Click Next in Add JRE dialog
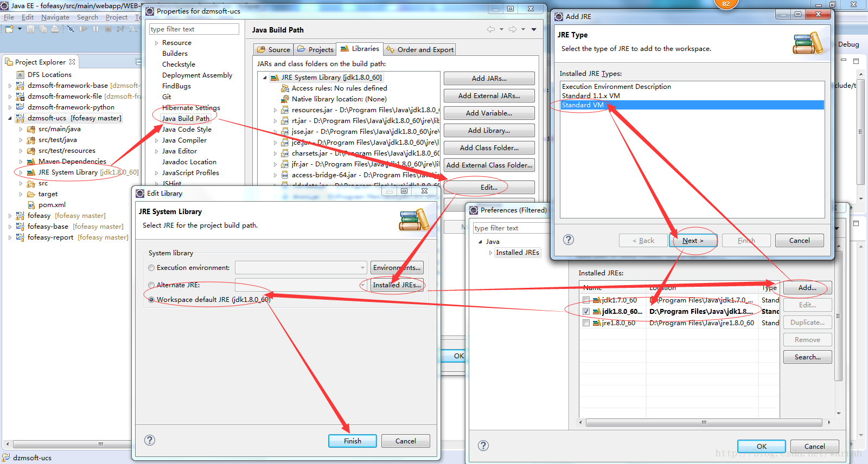 (x=693, y=240)
